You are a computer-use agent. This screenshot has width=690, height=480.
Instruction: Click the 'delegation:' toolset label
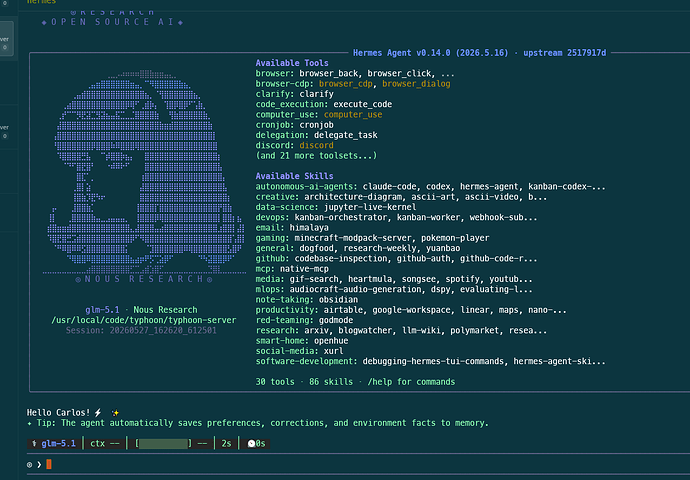[282, 135]
